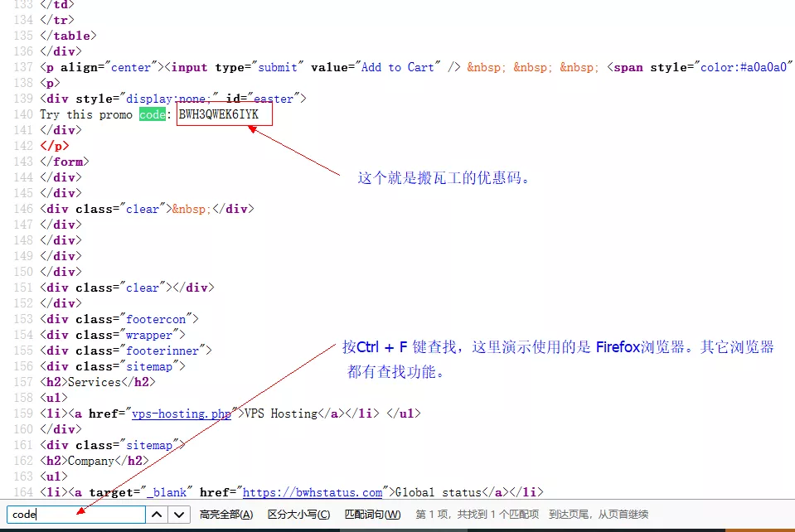
Task: Click the </form> tag on line 143
Action: [65, 162]
